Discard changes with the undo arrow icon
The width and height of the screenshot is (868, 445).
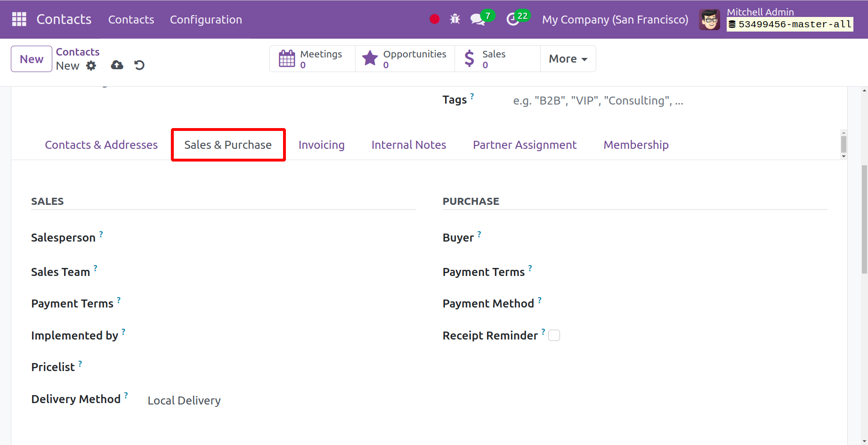[139, 65]
